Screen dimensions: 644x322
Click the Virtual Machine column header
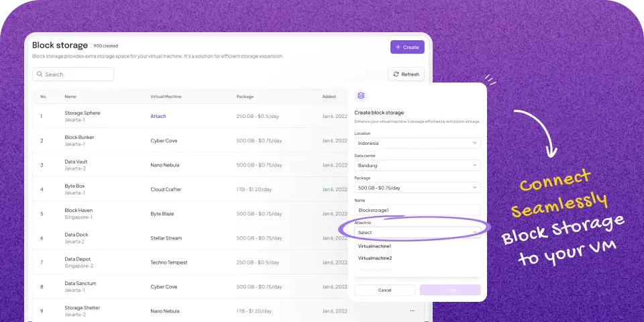pyautogui.click(x=166, y=97)
